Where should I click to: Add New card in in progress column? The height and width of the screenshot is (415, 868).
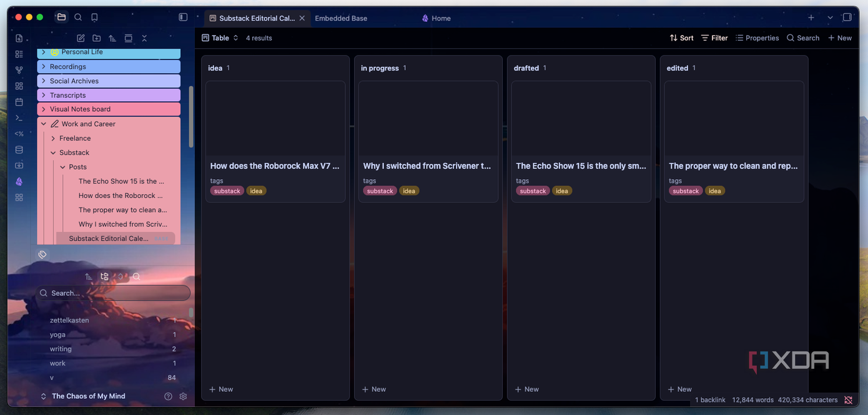[x=374, y=389]
